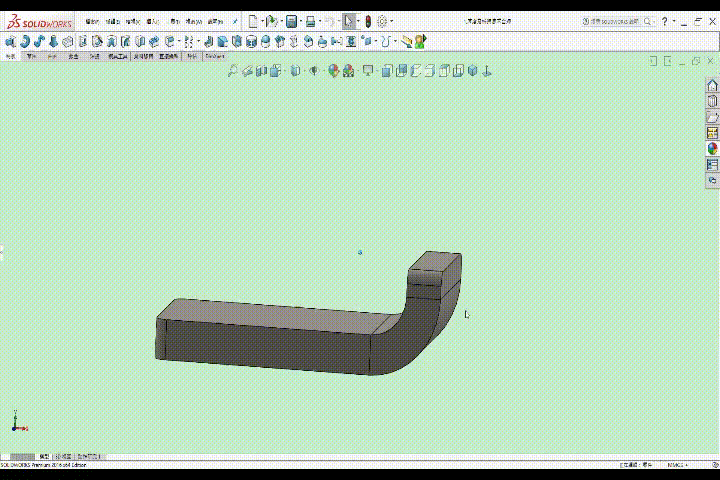Click the green person icon at toolbar end

(x=420, y=42)
